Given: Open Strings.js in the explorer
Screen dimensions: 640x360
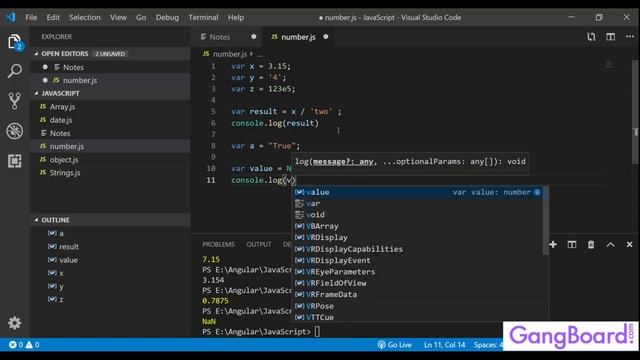Looking at the screenshot, I should coord(110,173).
